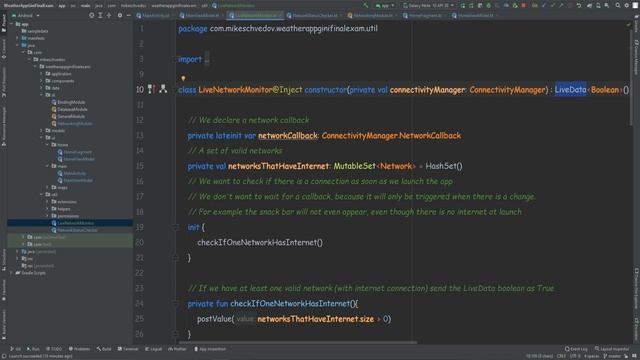640x360 pixels.
Task: Click the red Stop app icon
Action: click(x=523, y=5)
